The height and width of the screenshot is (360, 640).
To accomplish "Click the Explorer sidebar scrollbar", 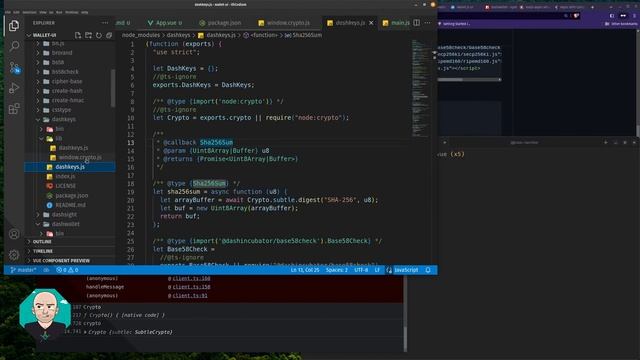I will point(113,88).
